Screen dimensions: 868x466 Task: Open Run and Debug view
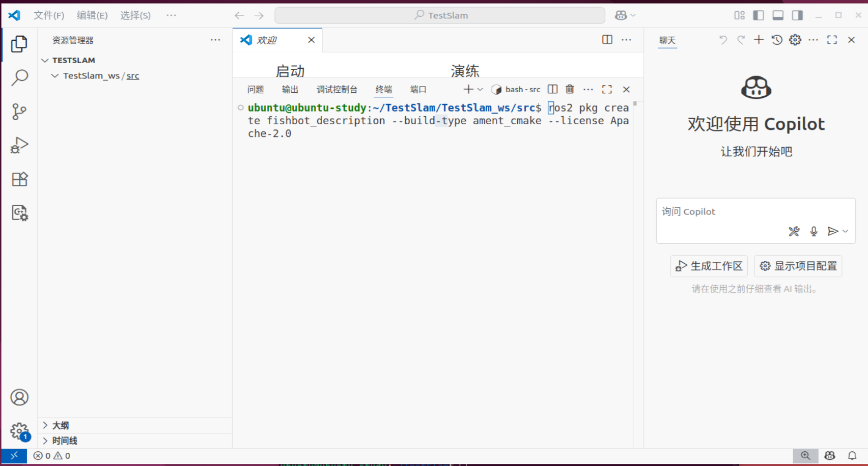(19, 145)
